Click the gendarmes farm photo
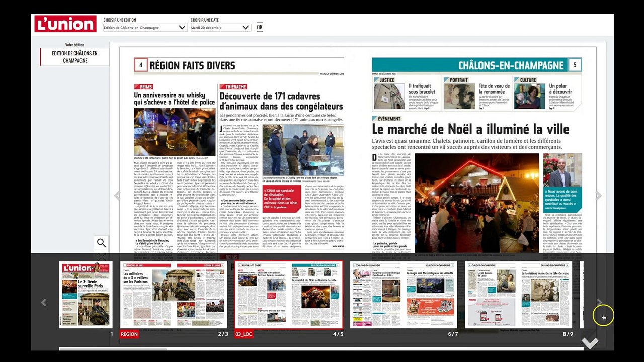This screenshot has width=644, height=362. [x=303, y=150]
